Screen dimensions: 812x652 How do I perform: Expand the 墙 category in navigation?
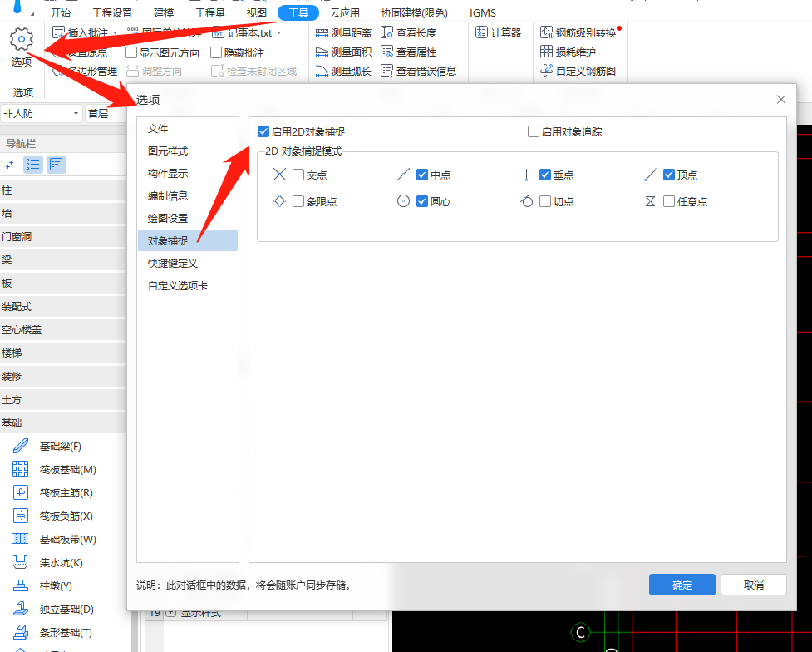point(63,214)
